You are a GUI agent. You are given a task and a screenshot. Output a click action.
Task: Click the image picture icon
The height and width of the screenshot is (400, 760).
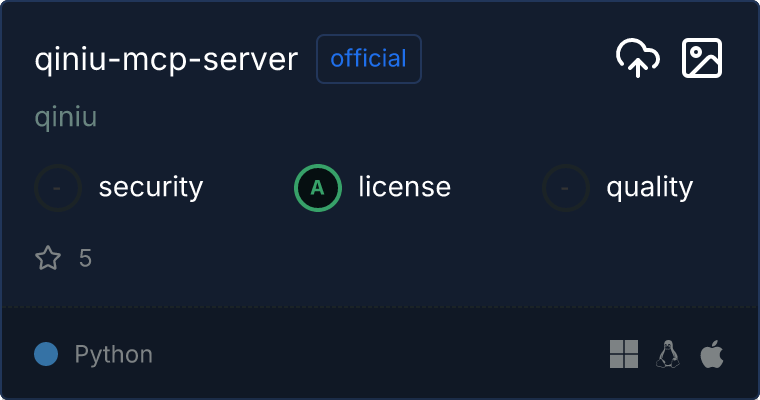click(x=701, y=59)
